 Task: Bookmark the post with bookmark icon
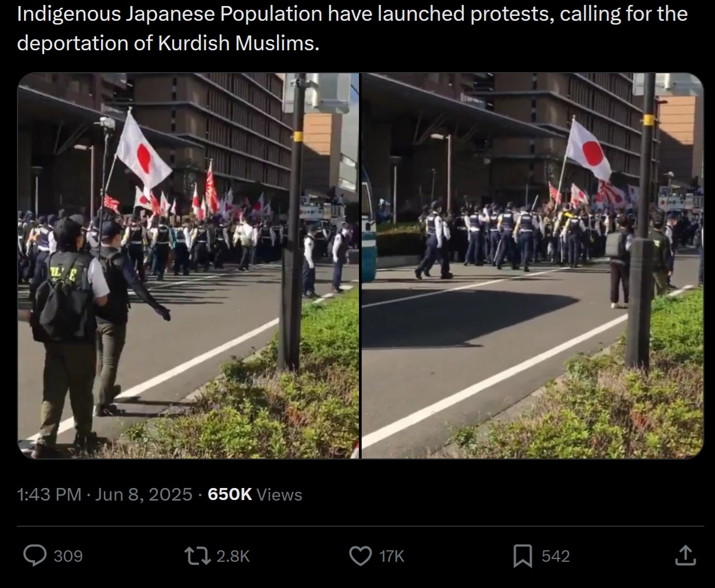pyautogui.click(x=523, y=556)
